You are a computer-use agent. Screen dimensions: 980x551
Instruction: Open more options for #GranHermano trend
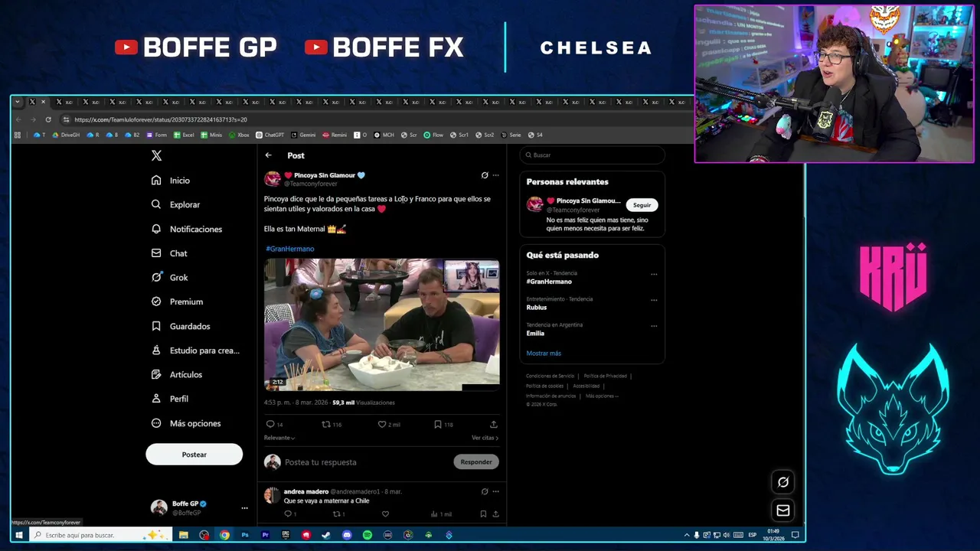654,274
